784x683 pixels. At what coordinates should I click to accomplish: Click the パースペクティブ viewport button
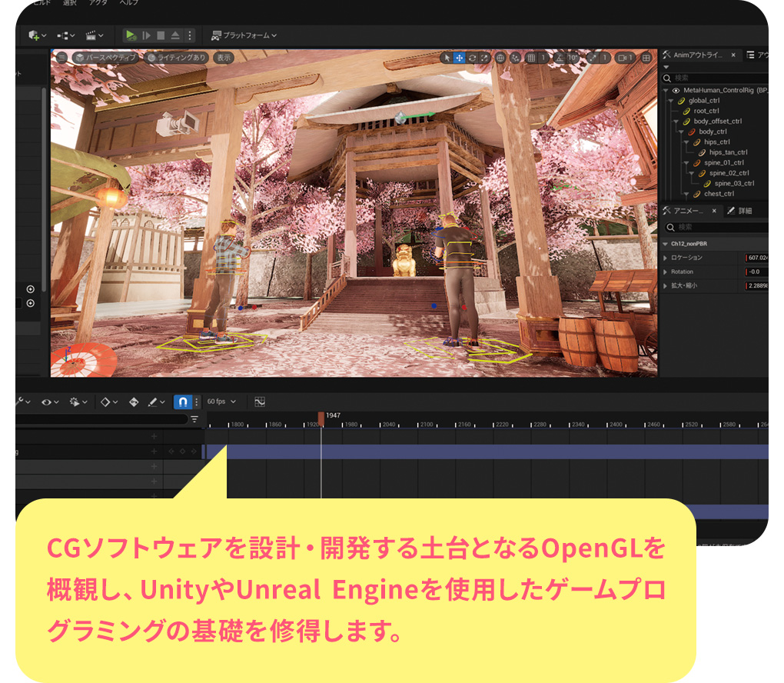click(x=107, y=58)
